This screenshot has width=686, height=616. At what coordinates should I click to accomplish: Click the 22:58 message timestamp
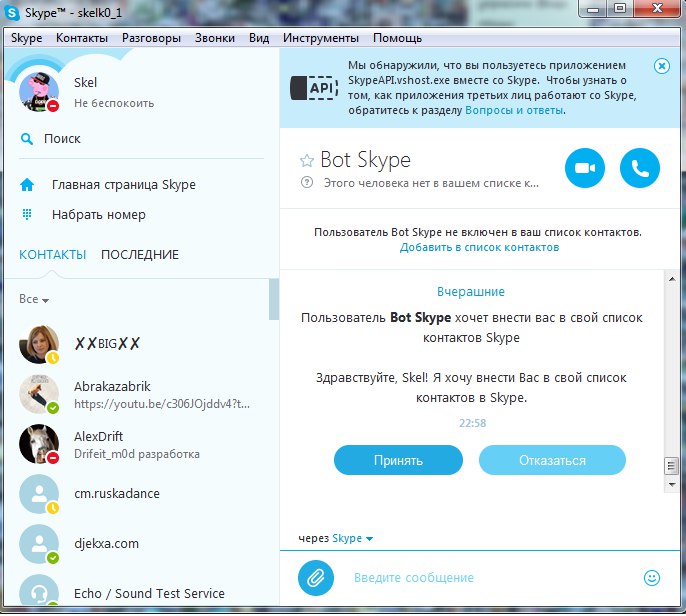(x=472, y=423)
